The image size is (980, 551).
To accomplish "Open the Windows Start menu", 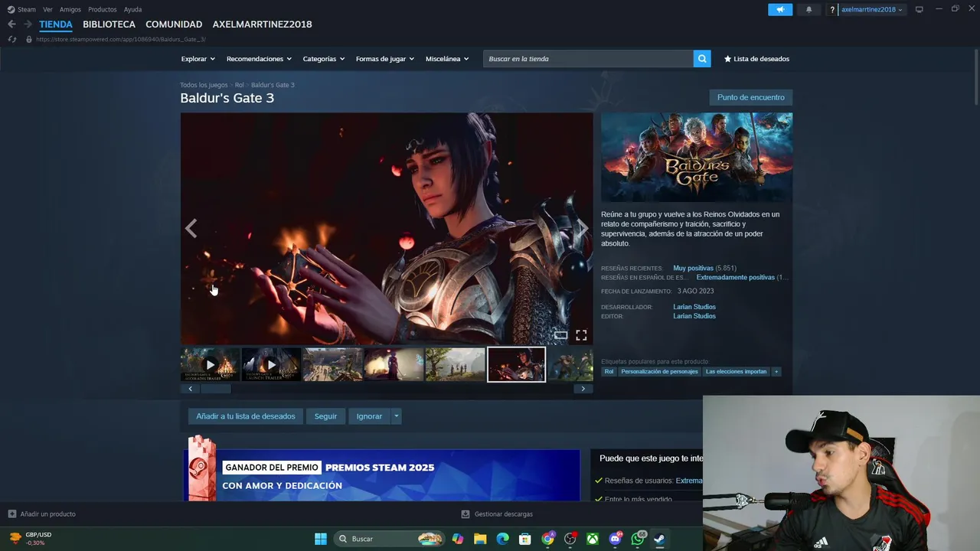I will (321, 539).
